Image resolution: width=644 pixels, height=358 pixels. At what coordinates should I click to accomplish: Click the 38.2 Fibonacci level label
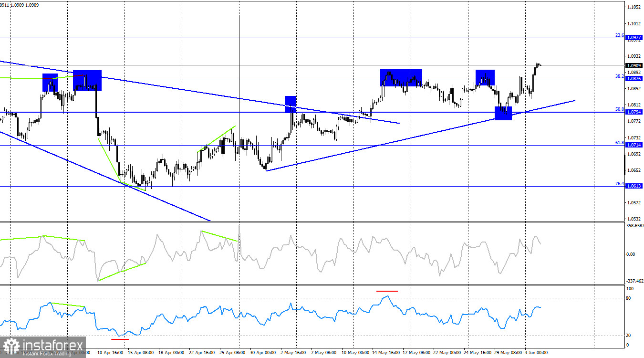tap(620, 76)
